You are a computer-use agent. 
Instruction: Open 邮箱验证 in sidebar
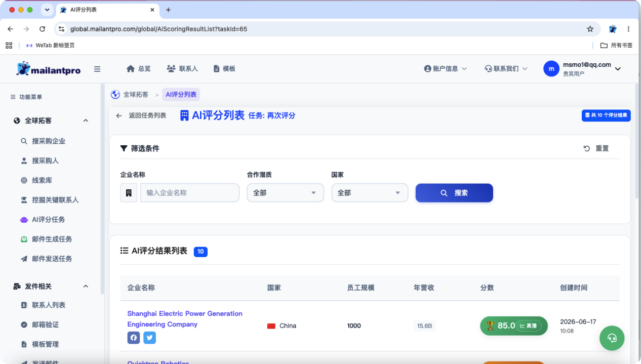[x=39, y=325]
